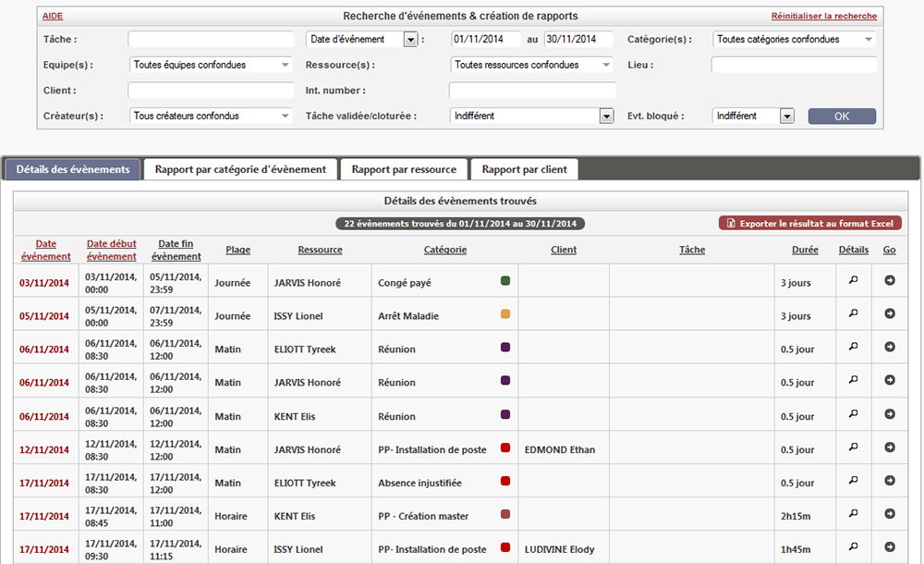
Task: Click the Go arrow on EDMOND Ethan's installation row
Action: click(x=889, y=448)
